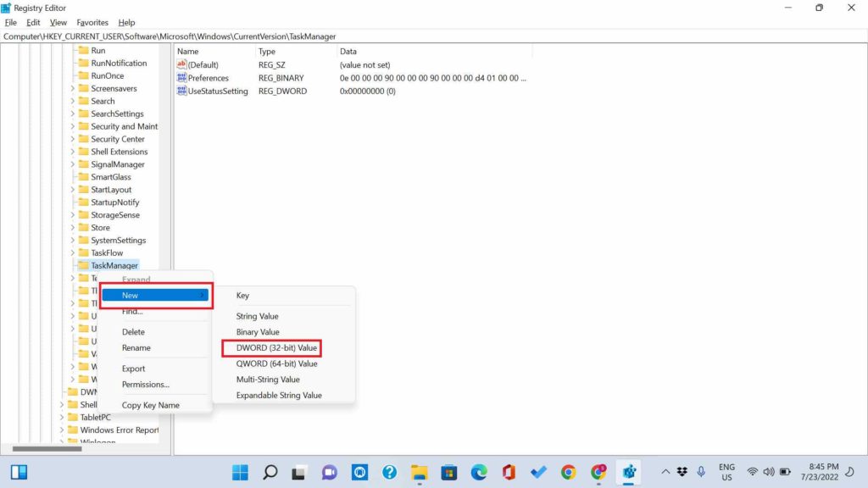Image resolution: width=868 pixels, height=488 pixels.
Task: Open the Favorites menu
Action: tap(92, 23)
